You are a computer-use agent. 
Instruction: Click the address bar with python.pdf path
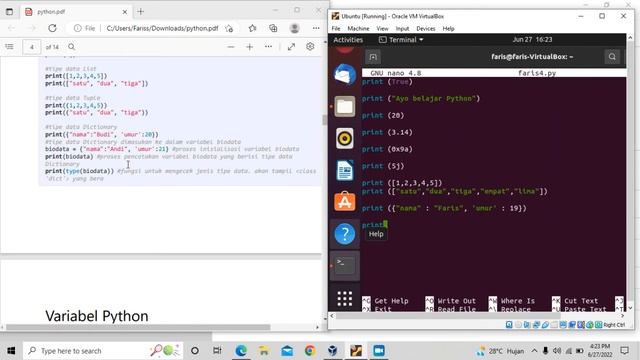(162, 28)
